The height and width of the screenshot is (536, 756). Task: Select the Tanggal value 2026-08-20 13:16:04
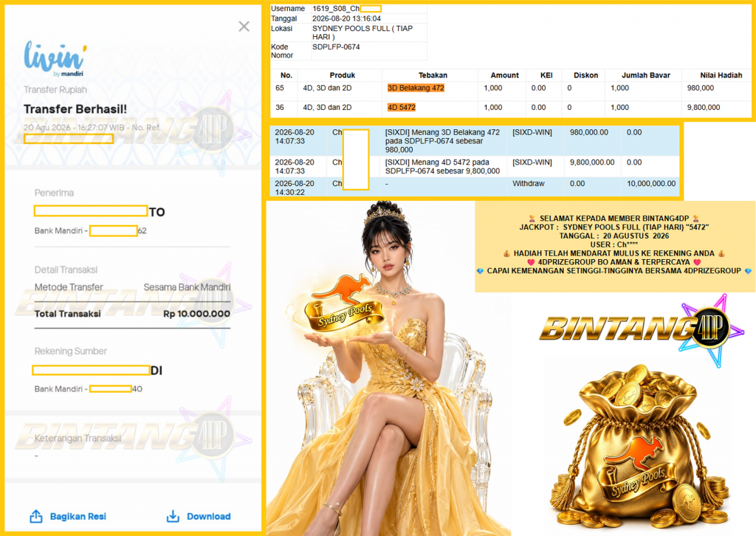pos(347,18)
